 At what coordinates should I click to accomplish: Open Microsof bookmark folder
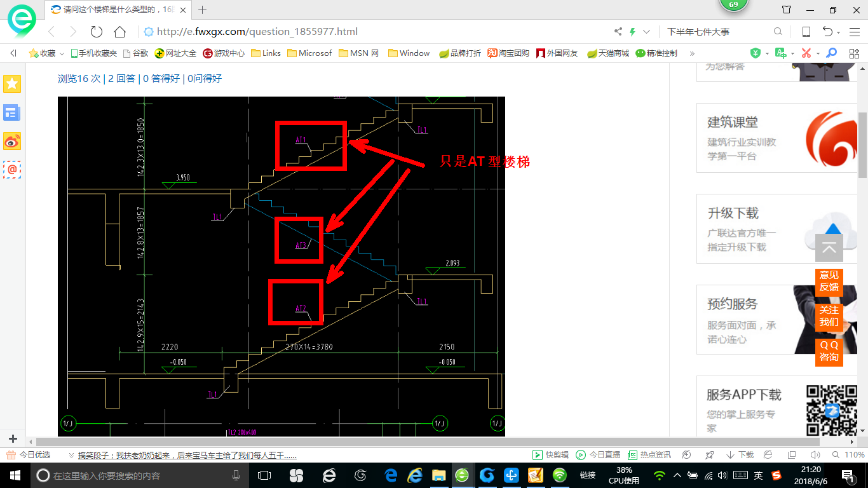(309, 53)
